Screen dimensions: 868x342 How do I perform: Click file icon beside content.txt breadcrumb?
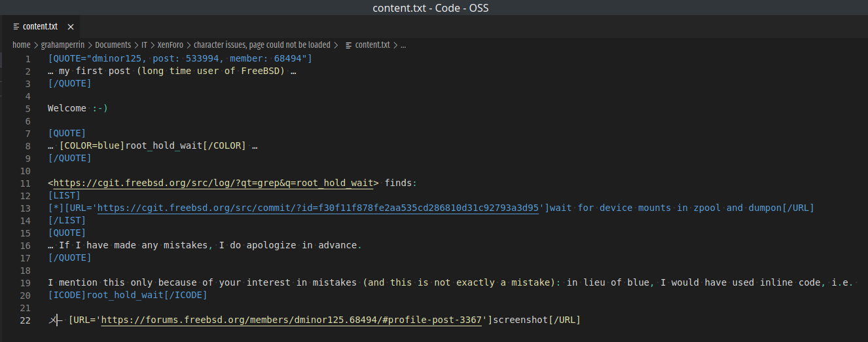348,45
